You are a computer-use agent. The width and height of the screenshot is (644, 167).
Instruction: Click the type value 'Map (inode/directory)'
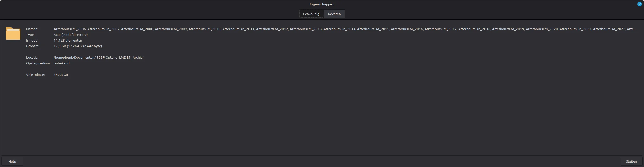click(x=71, y=35)
